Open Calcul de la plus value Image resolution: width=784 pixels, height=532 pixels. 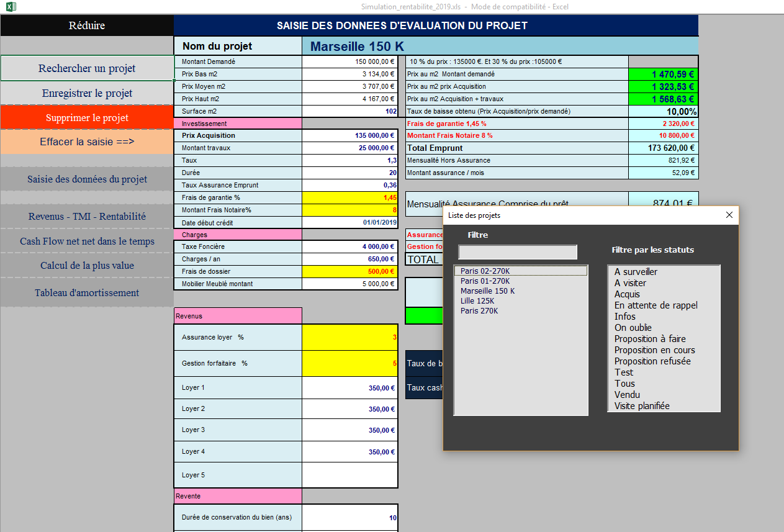tap(87, 266)
